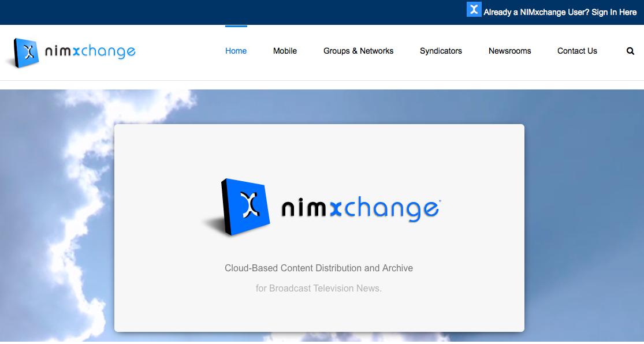This screenshot has height=344, width=644.
Task: Select the text "Cloud-Based Content Distribution and Archive"
Action: (x=319, y=268)
